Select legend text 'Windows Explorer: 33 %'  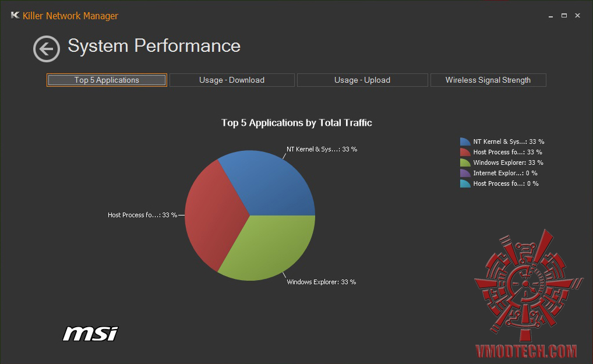[508, 162]
